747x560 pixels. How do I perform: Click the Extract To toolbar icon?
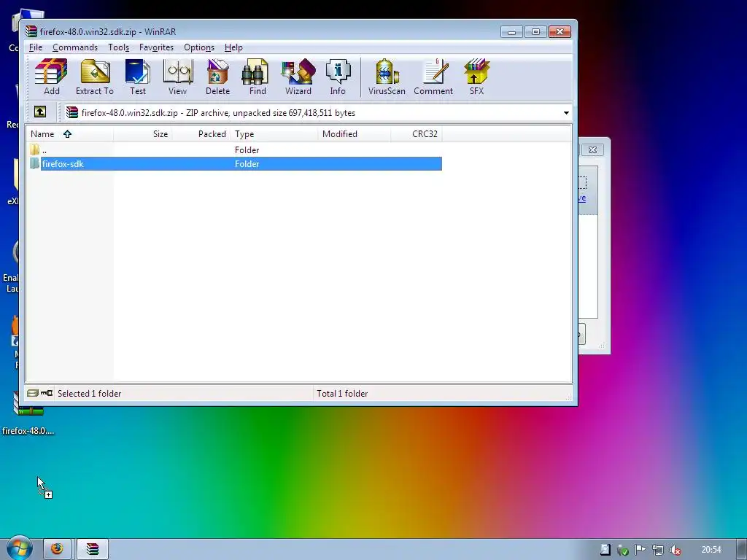[95, 77]
